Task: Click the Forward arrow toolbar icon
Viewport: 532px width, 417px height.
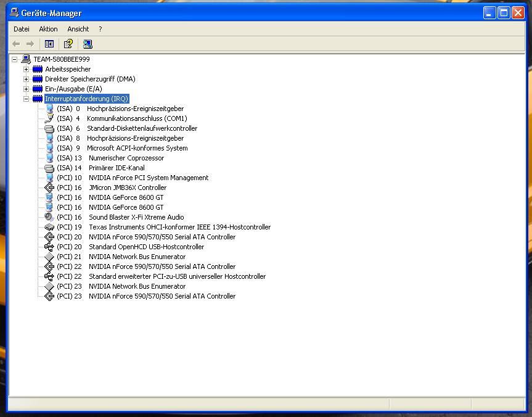Action: pyautogui.click(x=30, y=44)
